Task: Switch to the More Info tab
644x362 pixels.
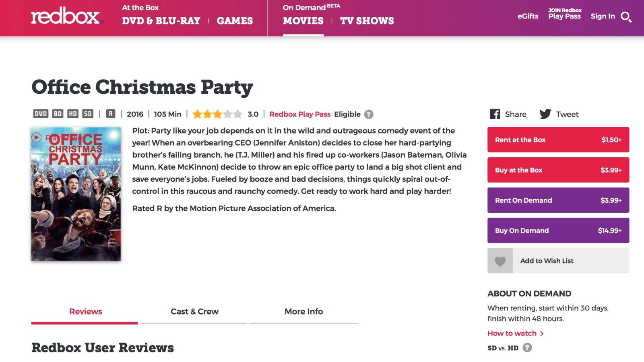Action: [303, 312]
